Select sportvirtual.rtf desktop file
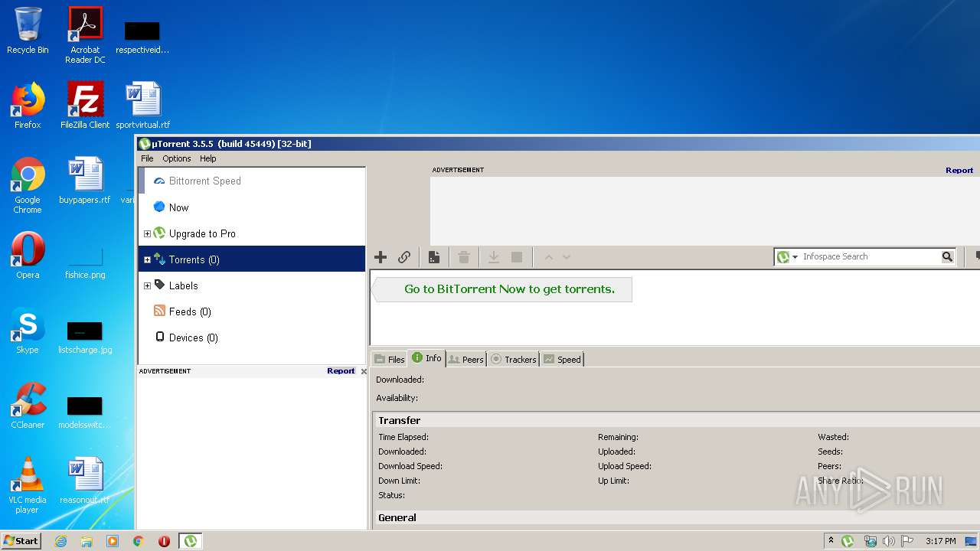This screenshot has height=551, width=980. [x=143, y=106]
